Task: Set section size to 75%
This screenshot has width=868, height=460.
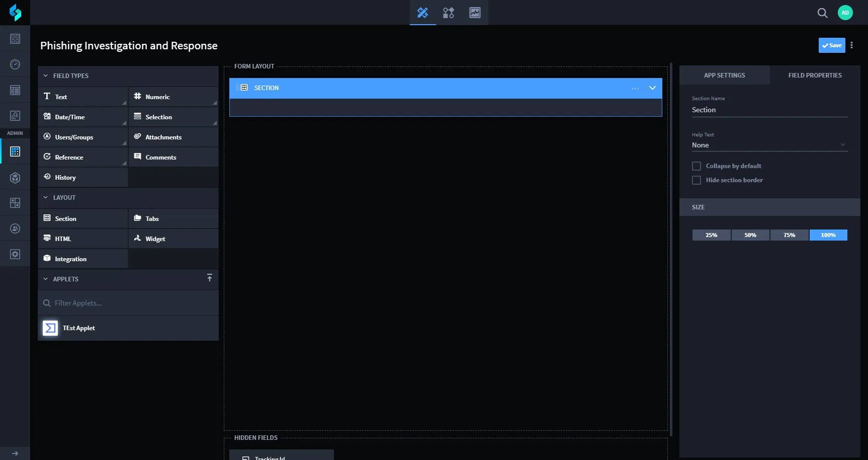Action: pyautogui.click(x=790, y=235)
